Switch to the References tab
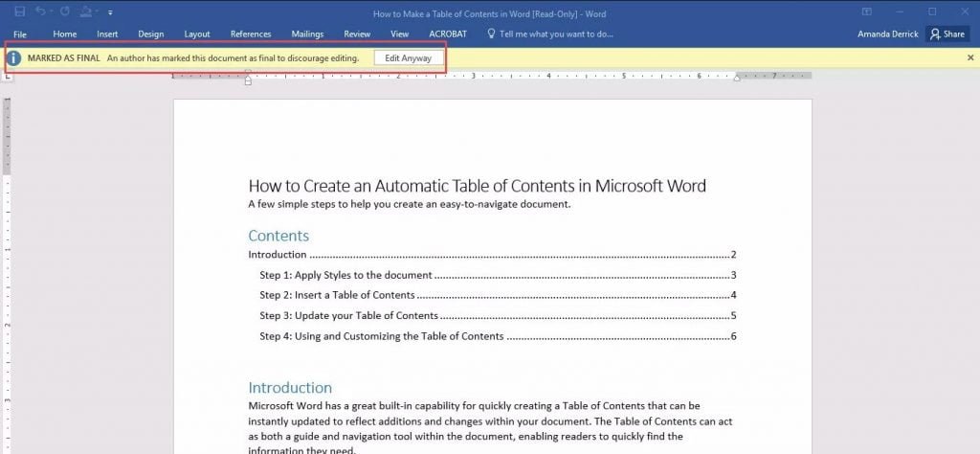The image size is (980, 454). (251, 34)
